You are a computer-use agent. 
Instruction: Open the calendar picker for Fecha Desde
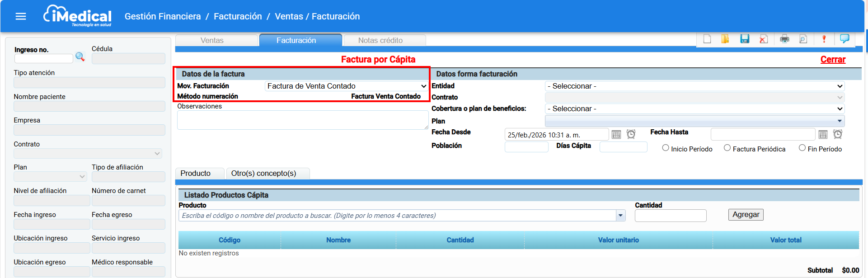tap(616, 134)
